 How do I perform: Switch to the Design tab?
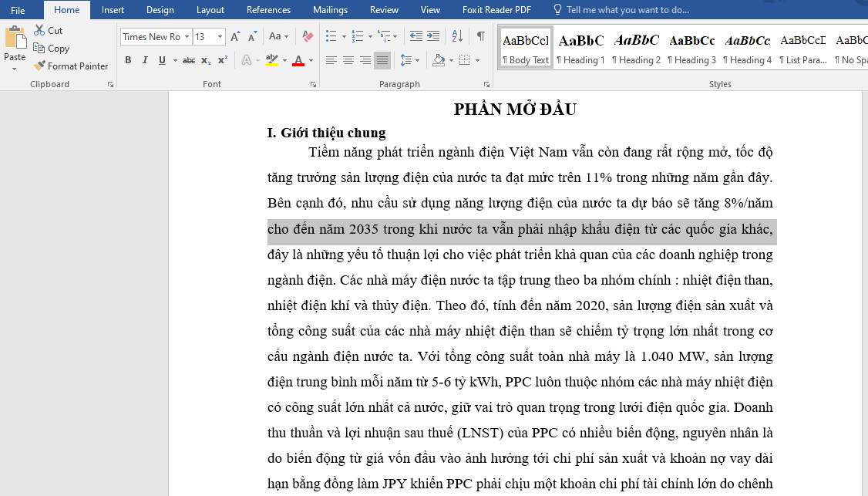pyautogui.click(x=160, y=10)
